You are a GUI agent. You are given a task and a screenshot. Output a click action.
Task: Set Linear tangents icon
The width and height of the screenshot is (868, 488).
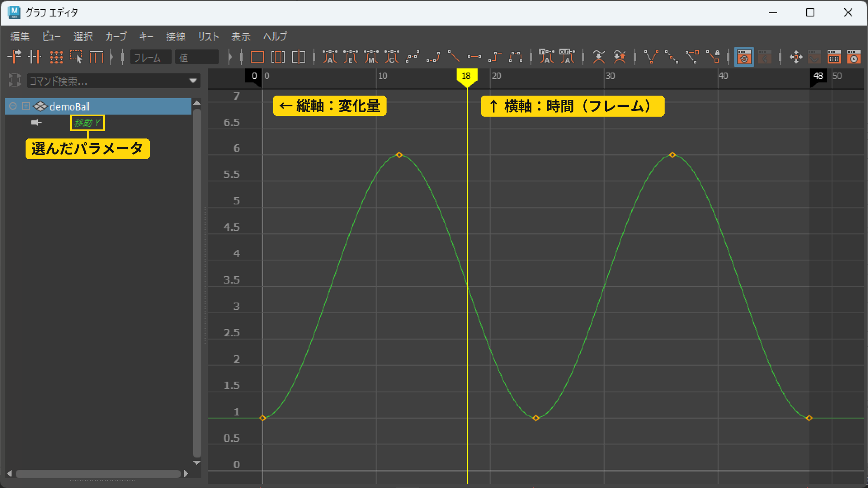[453, 57]
